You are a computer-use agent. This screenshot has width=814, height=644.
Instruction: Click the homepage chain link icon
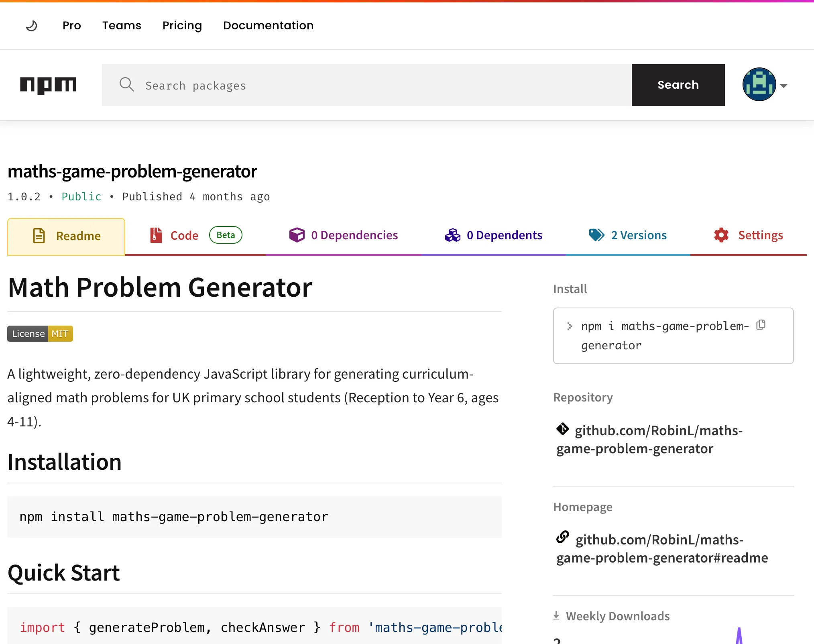pos(562,537)
